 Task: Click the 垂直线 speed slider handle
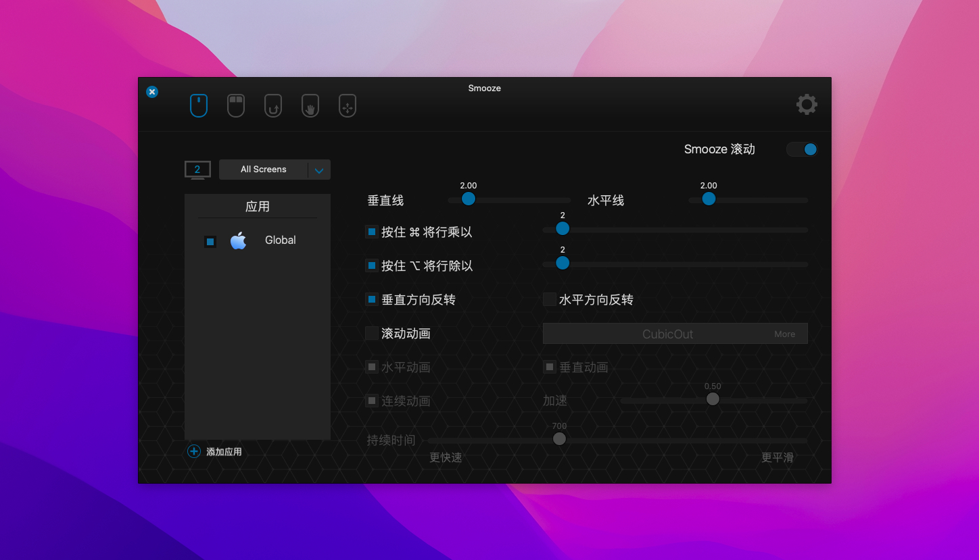(x=469, y=199)
